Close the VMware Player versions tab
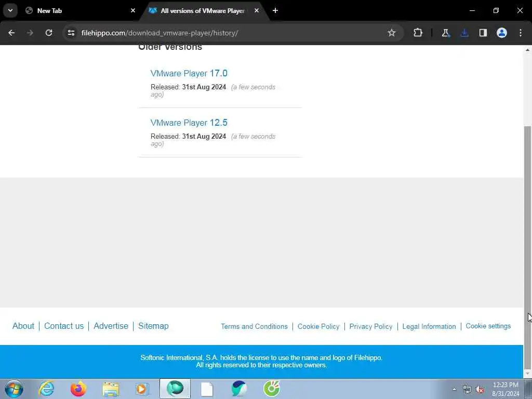 (257, 10)
